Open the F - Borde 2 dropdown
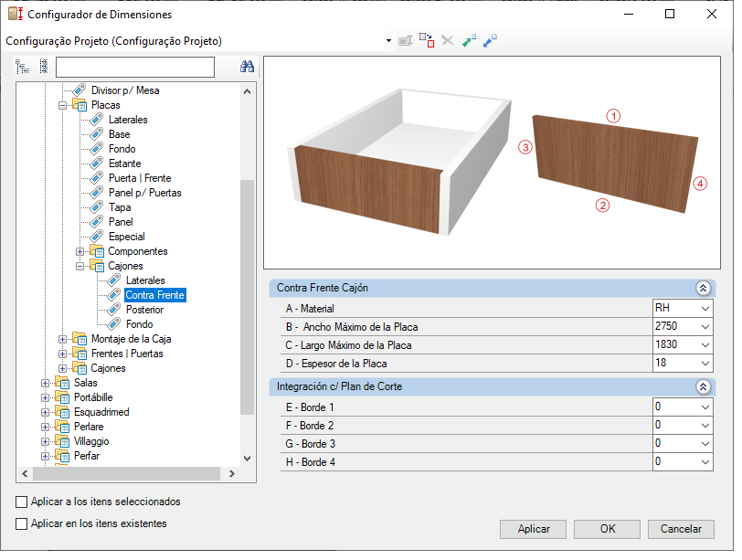 tap(705, 426)
